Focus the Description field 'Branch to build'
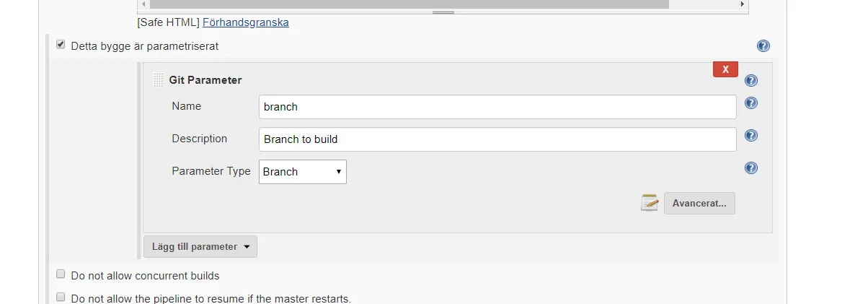 497,139
